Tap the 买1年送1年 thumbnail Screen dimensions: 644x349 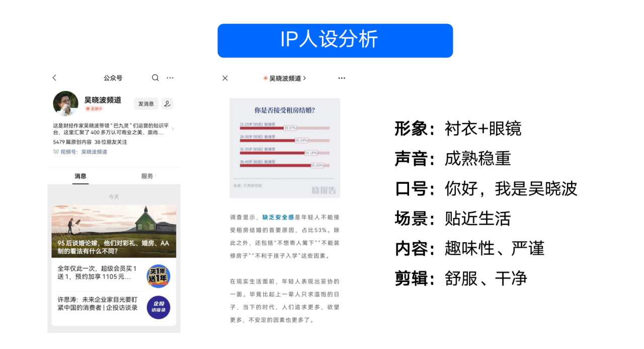(x=158, y=276)
